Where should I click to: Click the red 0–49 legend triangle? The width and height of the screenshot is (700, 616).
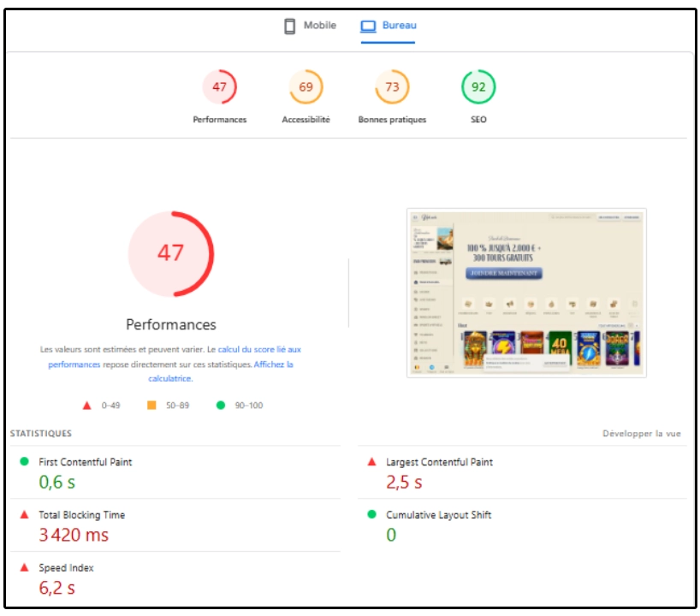86,406
